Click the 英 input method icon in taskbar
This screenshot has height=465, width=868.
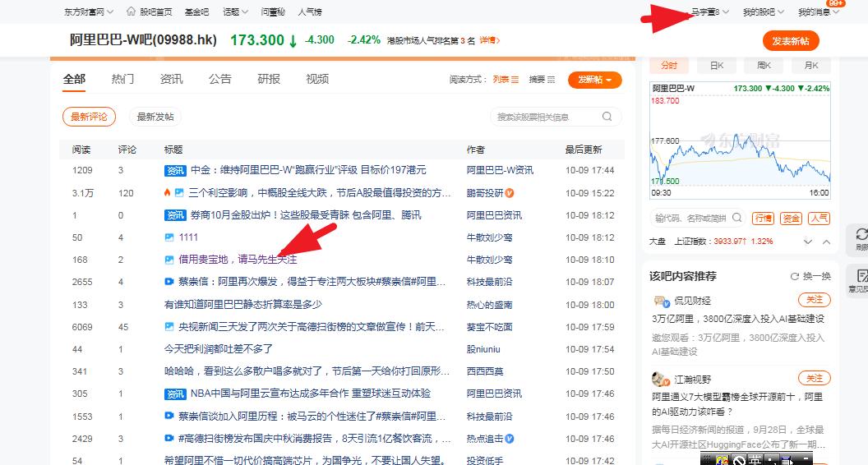click(755, 459)
